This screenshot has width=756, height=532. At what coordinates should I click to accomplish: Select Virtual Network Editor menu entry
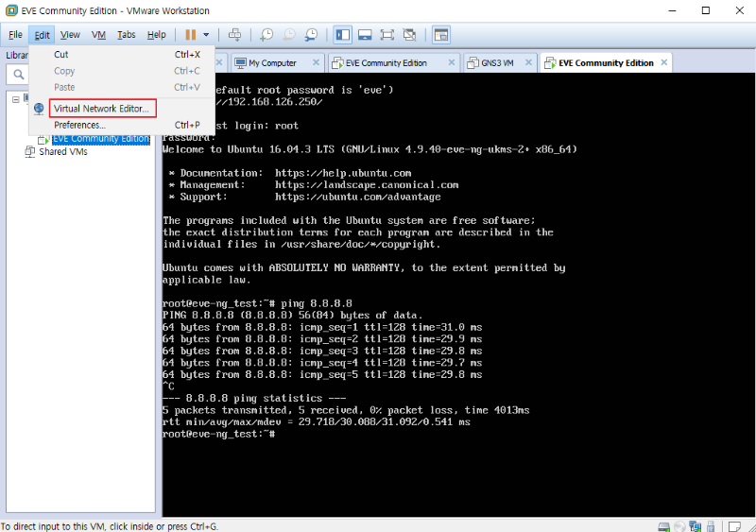pyautogui.click(x=100, y=109)
